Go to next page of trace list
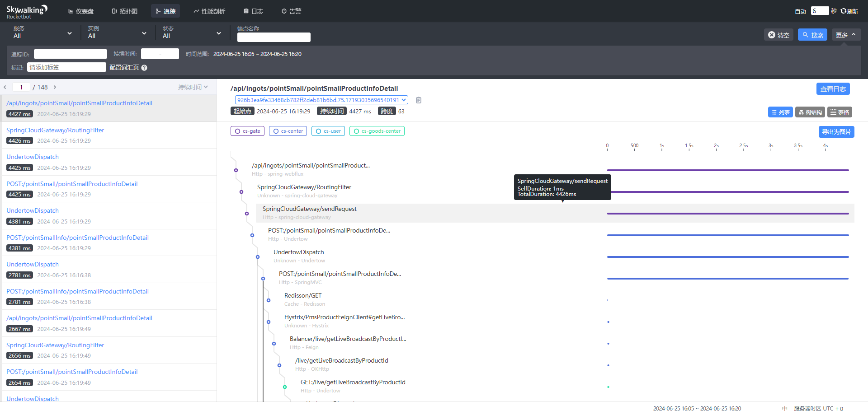This screenshot has height=415, width=868. tap(55, 87)
